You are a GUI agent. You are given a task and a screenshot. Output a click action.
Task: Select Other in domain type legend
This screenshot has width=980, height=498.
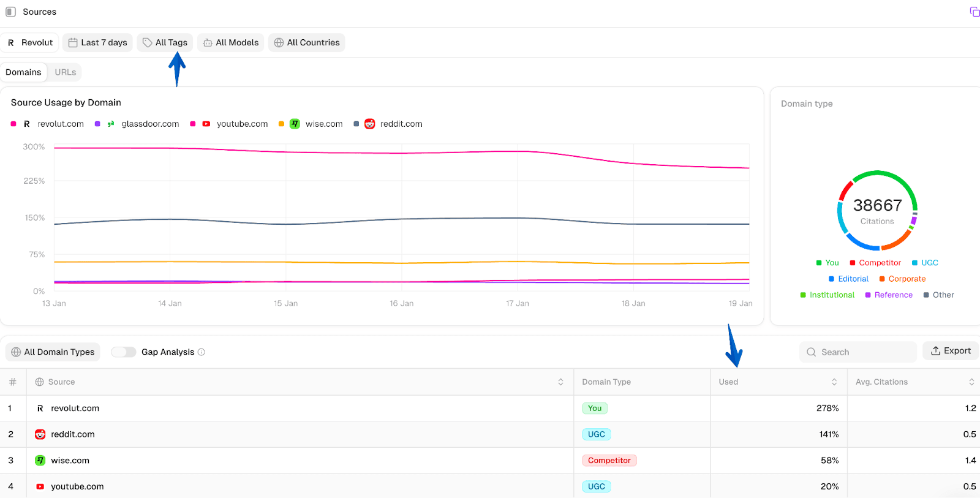pos(939,295)
